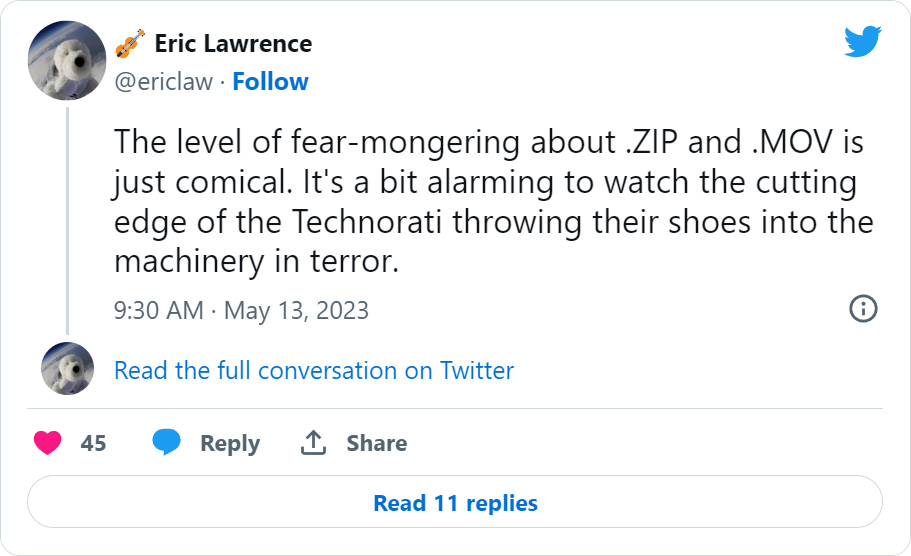Open the tweet info circle icon

tap(863, 309)
